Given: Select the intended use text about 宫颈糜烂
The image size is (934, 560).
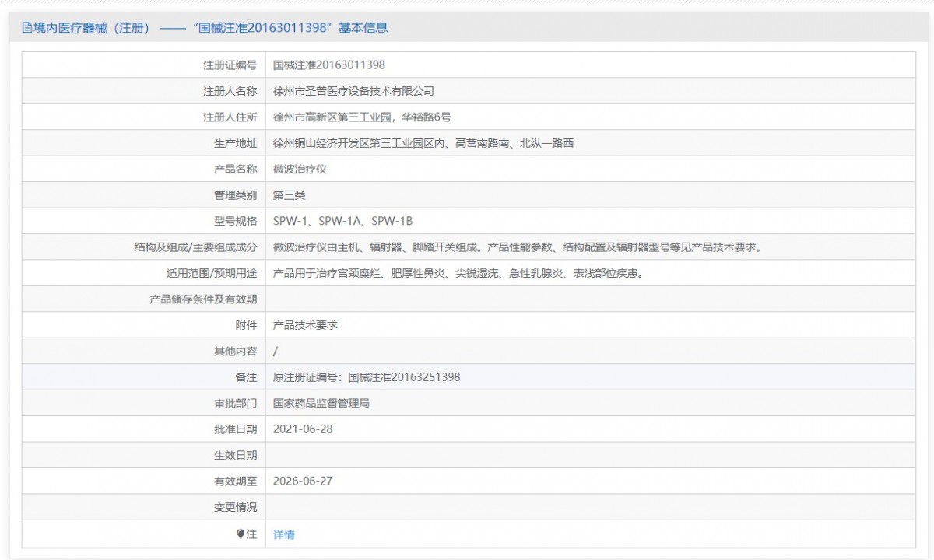Looking at the screenshot, I should pyautogui.click(x=458, y=273).
